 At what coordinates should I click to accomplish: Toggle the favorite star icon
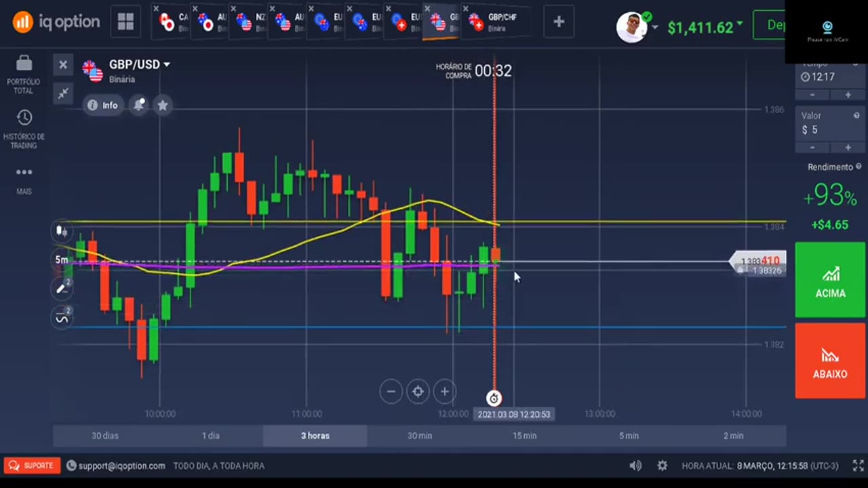(x=163, y=105)
